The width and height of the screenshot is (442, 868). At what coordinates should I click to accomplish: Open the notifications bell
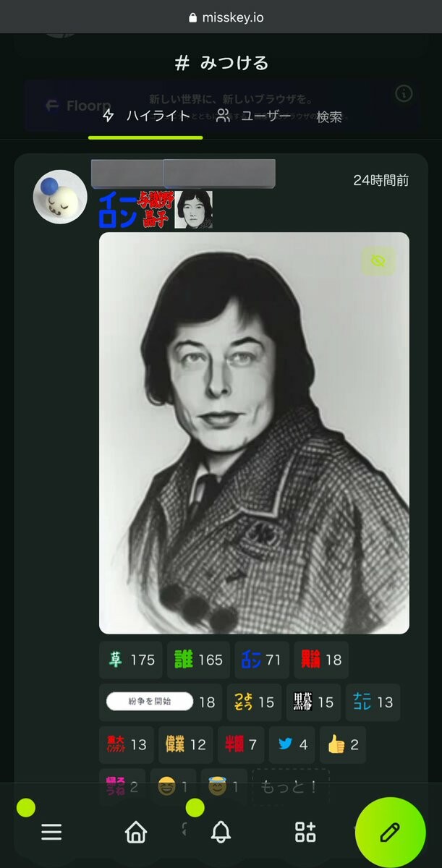point(221,832)
